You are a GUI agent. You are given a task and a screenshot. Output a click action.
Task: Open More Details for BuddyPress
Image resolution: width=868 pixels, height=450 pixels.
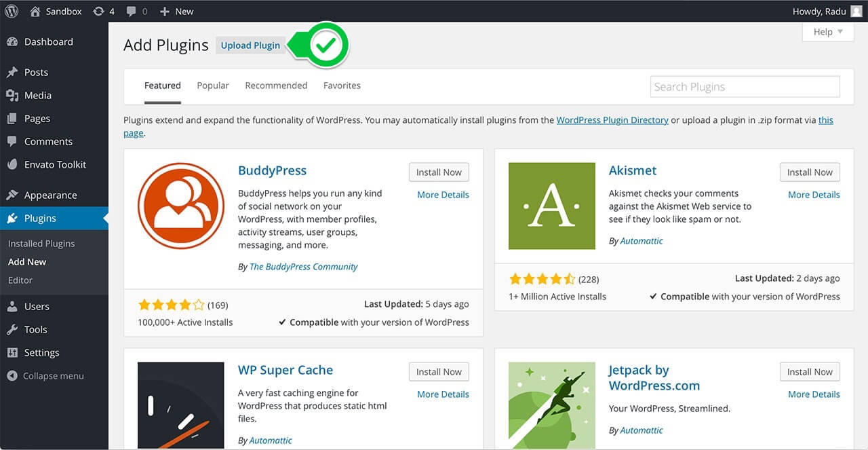[x=443, y=195]
